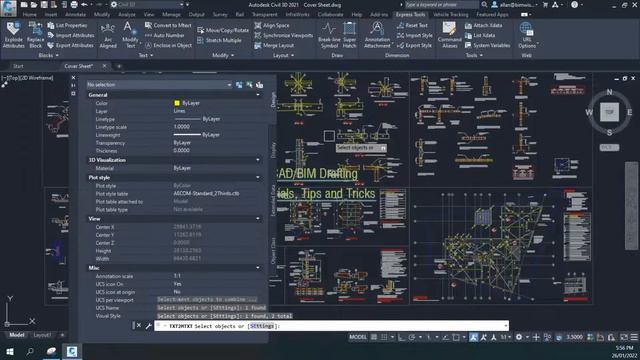
Task: Toggle ortho mode in status bar
Action: [x=402, y=337]
